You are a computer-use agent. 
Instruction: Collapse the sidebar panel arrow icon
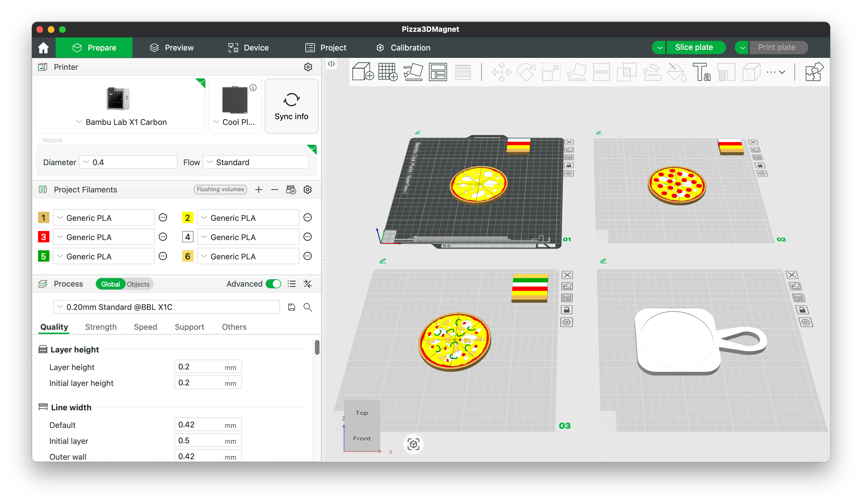point(331,64)
